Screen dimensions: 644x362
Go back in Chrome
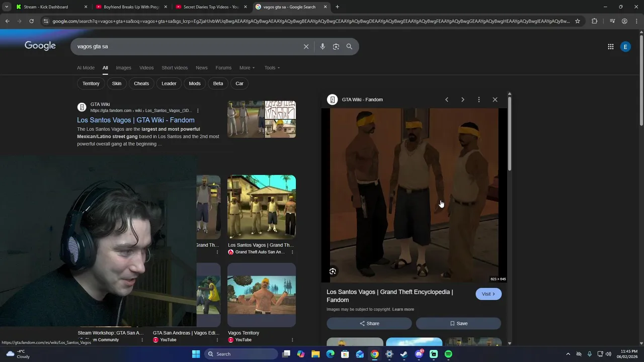click(7, 21)
